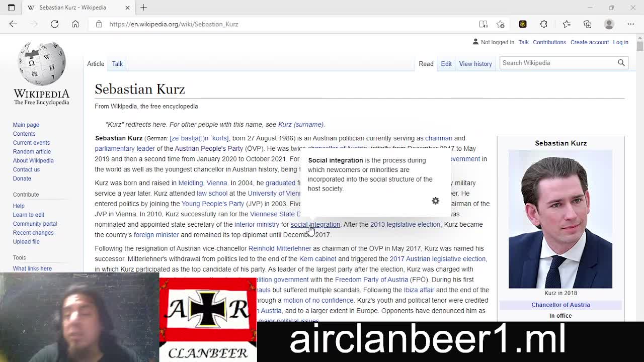The width and height of the screenshot is (644, 362).
Task: Close the Sebastian Kurz browser tab
Action: click(x=127, y=8)
